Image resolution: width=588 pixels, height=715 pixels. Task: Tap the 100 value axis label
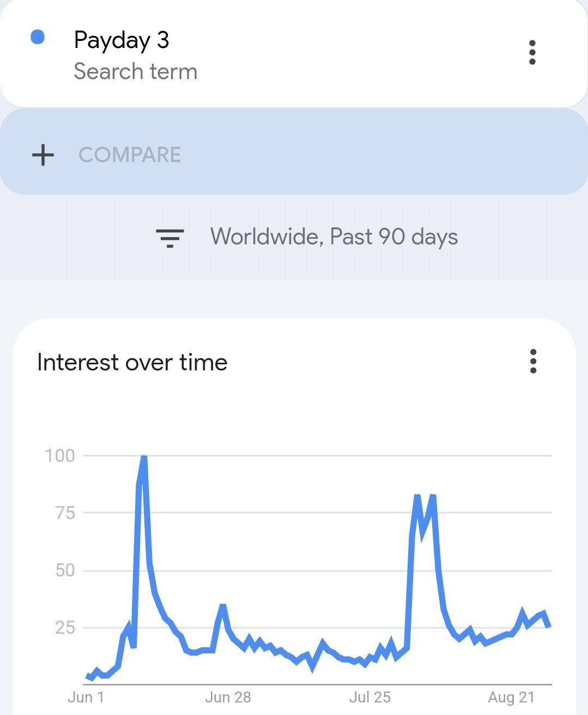tap(60, 455)
